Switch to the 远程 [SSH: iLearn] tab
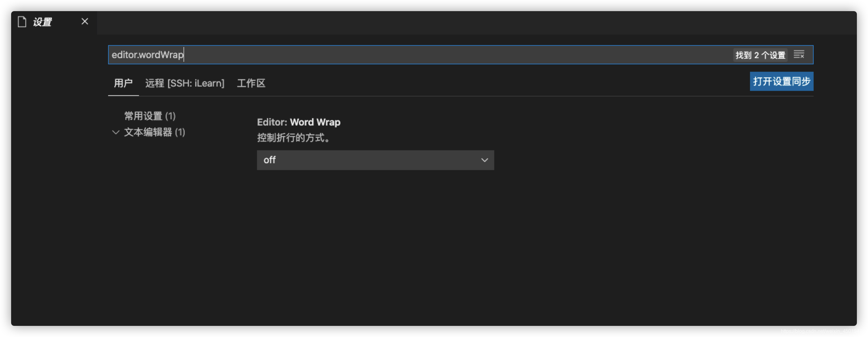 click(x=185, y=83)
